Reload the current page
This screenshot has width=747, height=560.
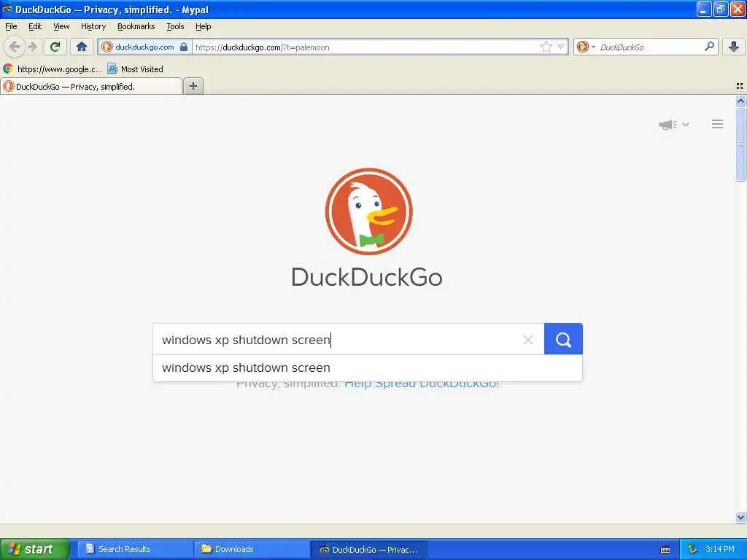[55, 47]
